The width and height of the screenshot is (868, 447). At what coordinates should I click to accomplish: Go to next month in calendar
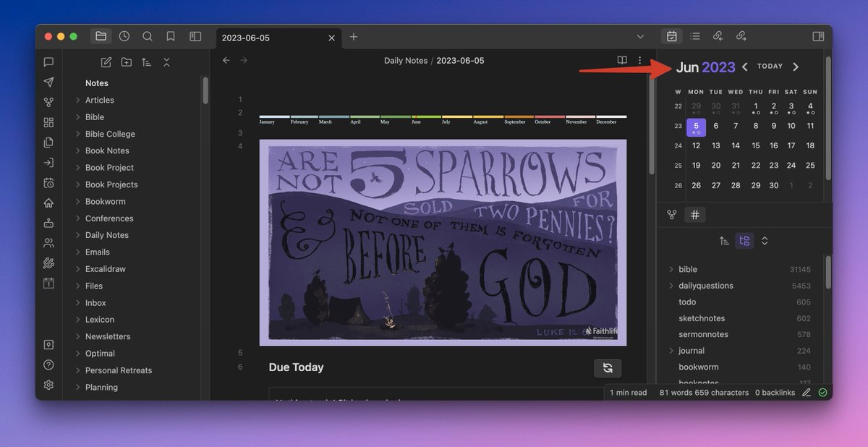click(x=796, y=67)
